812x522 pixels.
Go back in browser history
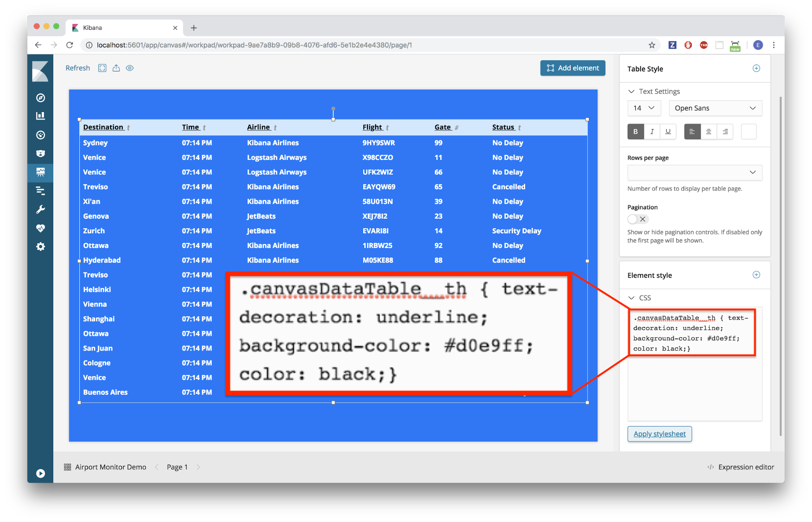pos(38,45)
